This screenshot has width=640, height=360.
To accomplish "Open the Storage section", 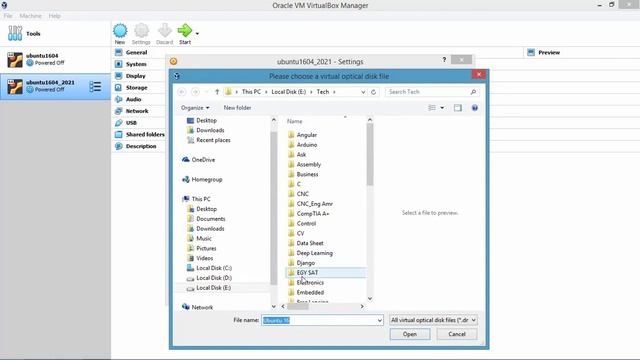I will (136, 88).
